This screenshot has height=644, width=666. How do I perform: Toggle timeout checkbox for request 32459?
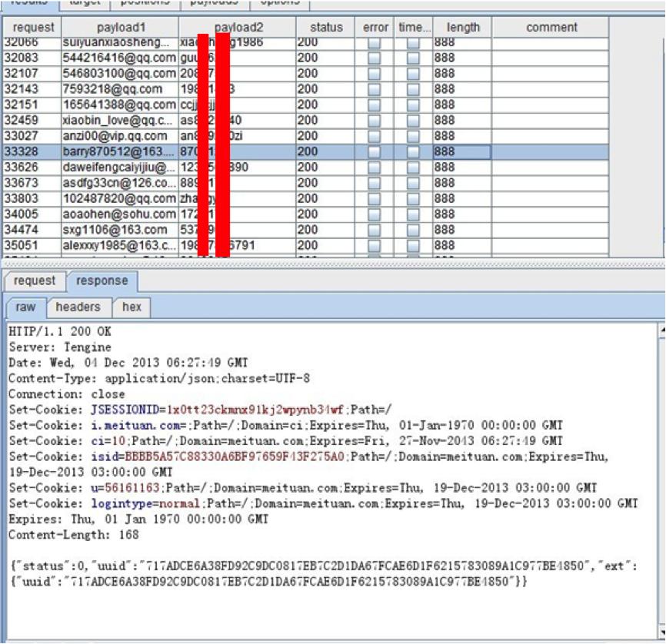413,121
